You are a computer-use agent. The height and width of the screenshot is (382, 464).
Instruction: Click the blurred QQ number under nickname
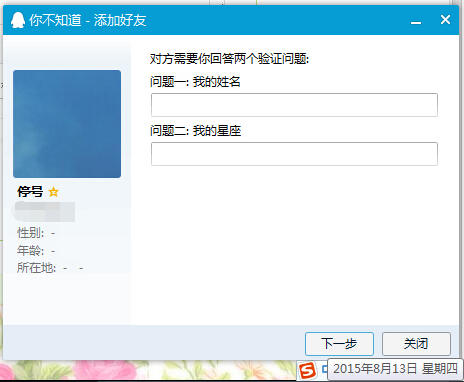point(45,212)
